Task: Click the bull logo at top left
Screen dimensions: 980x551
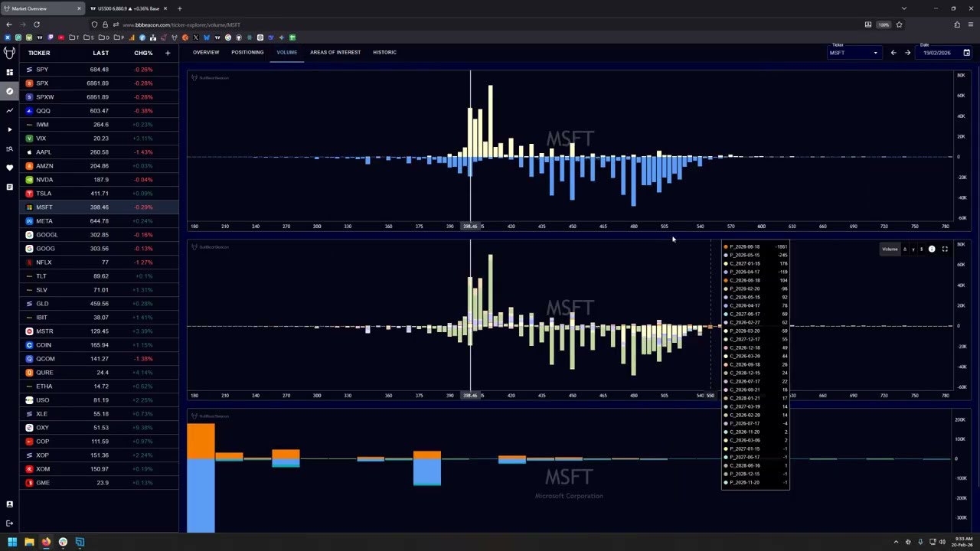Action: [9, 52]
